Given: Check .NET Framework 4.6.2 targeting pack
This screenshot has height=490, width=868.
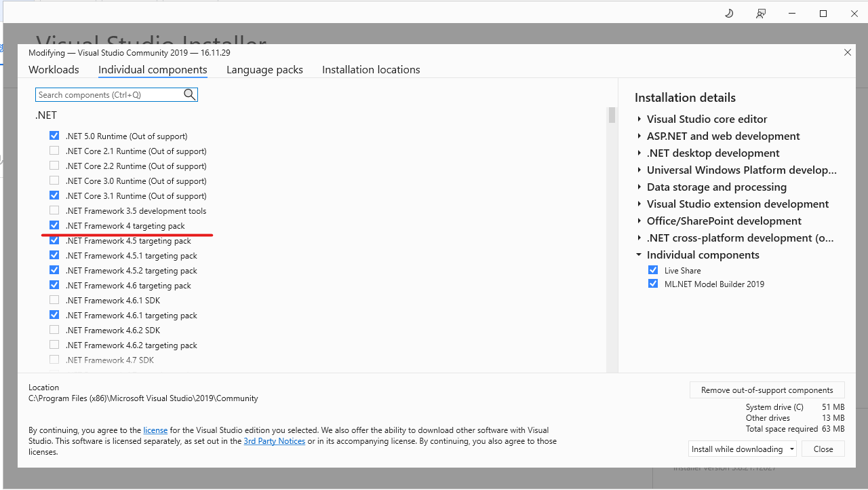Looking at the screenshot, I should 54,345.
